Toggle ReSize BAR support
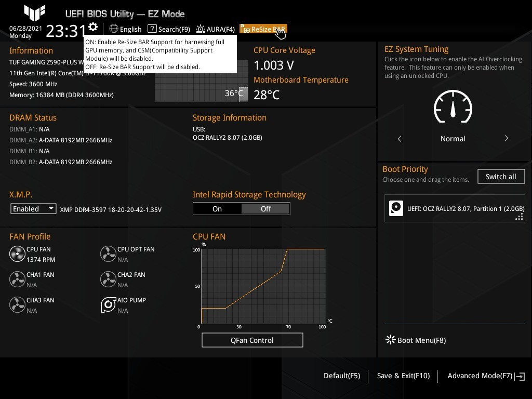The width and height of the screenshot is (532, 399). click(x=263, y=29)
